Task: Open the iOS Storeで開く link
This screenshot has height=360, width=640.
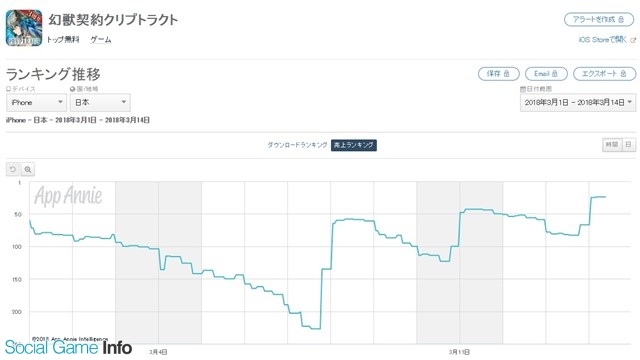Action: (602, 40)
